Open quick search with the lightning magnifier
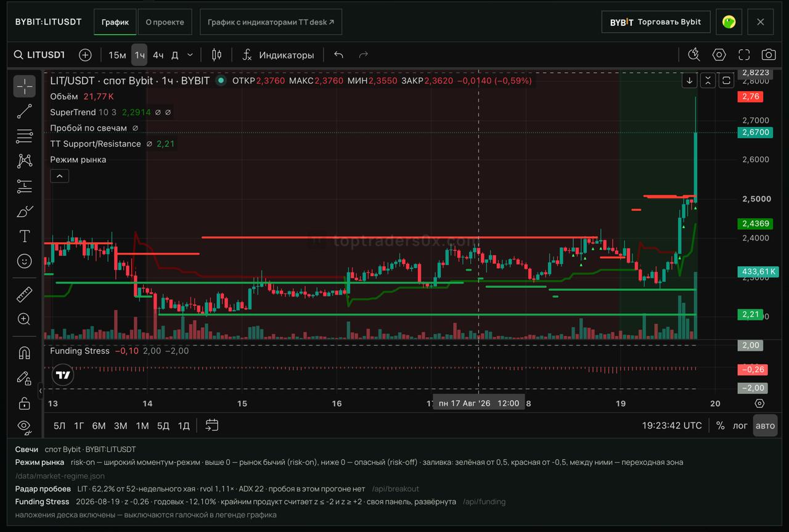Viewport: 789px width, 532px height. click(694, 55)
